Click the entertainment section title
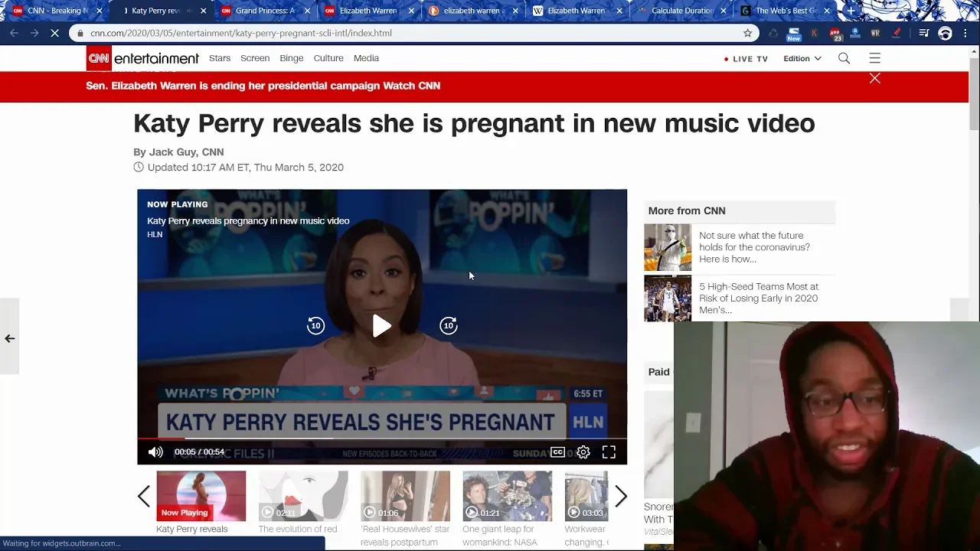The image size is (980, 551). [156, 59]
